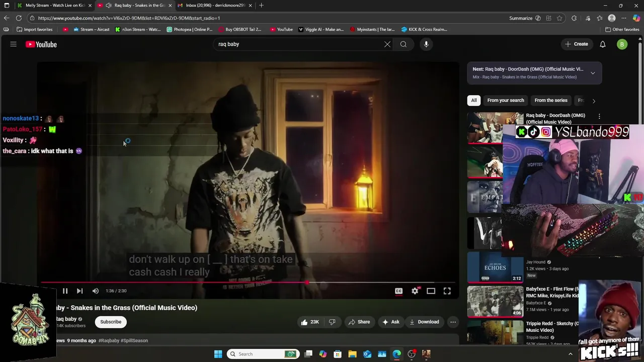Click the browser address bar URL
Image resolution: width=644 pixels, height=362 pixels.
tap(129, 18)
